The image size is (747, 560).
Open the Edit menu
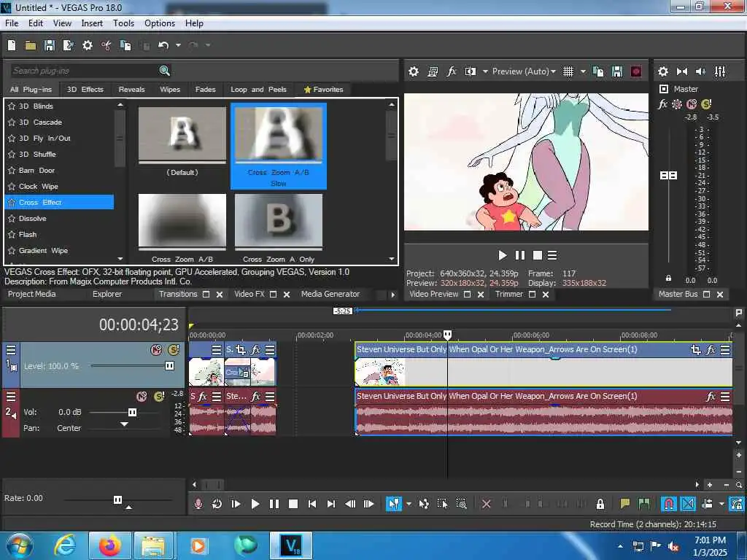click(36, 23)
